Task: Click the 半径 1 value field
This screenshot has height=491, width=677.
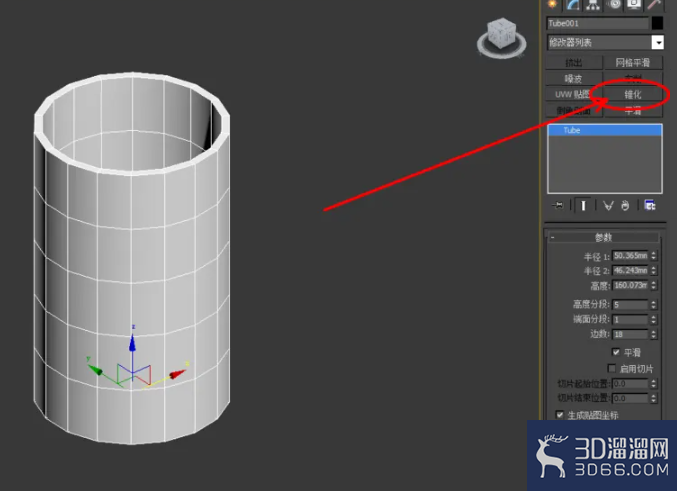Action: pyautogui.click(x=630, y=256)
